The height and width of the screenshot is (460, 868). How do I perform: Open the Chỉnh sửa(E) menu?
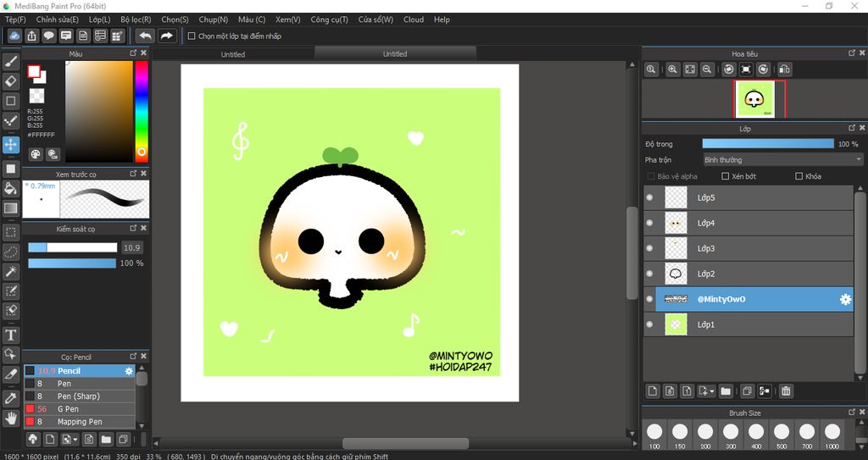tap(58, 19)
